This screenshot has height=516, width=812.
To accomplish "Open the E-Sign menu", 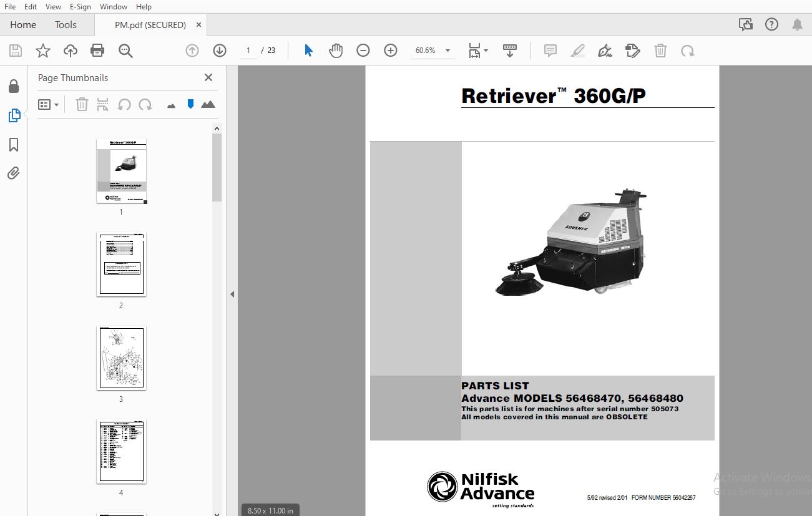I will (x=81, y=6).
